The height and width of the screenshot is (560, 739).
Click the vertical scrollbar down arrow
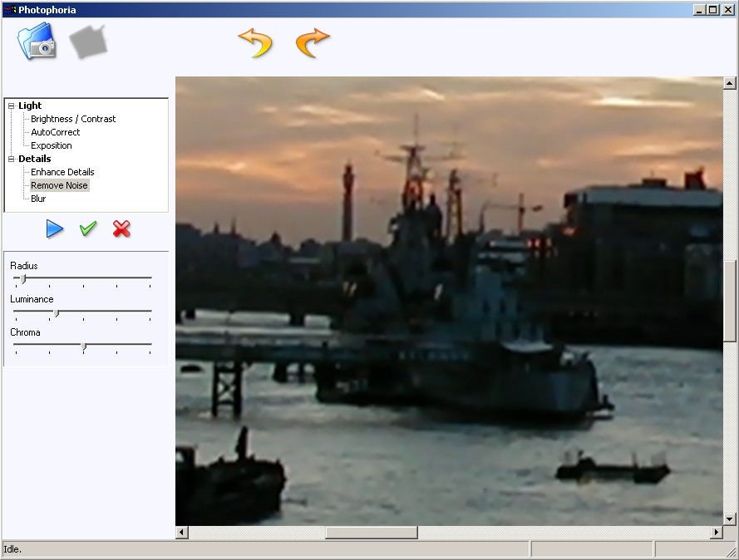coord(729,519)
